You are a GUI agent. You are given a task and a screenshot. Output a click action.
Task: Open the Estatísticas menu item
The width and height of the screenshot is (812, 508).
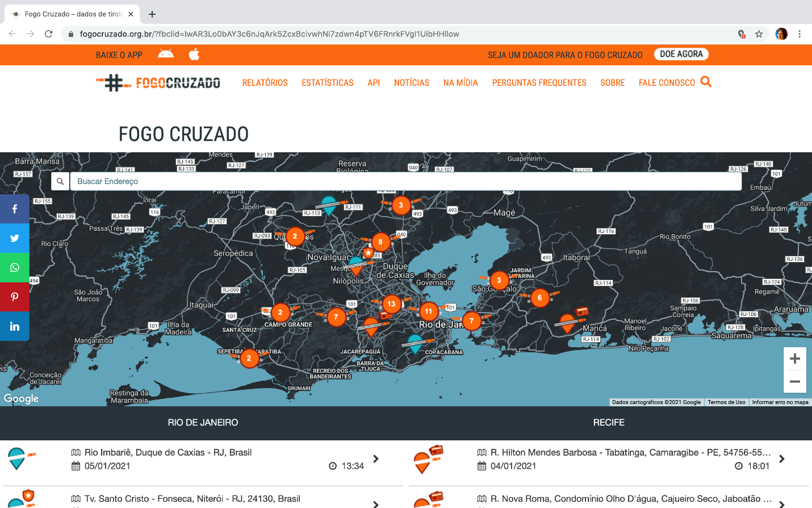click(x=328, y=83)
